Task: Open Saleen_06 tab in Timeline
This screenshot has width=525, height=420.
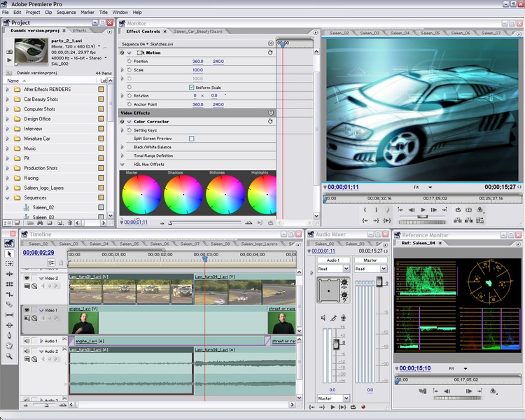Action: click(x=160, y=244)
